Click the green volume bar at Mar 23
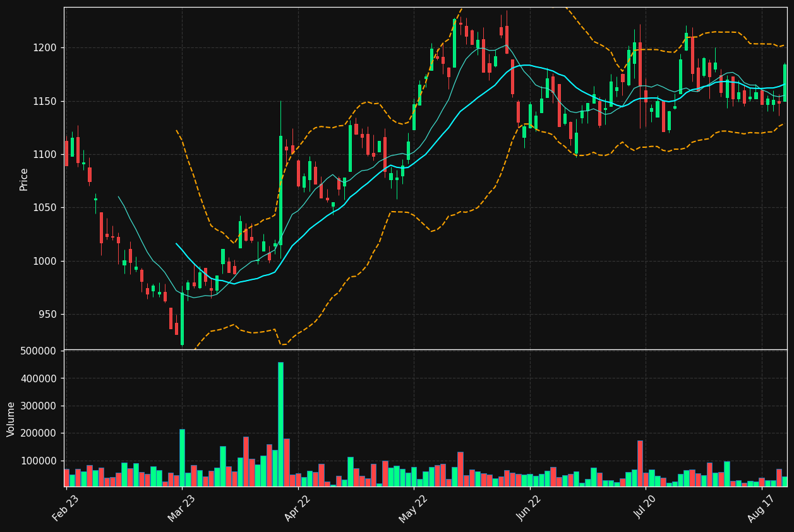The height and width of the screenshot is (532, 794). point(182,458)
